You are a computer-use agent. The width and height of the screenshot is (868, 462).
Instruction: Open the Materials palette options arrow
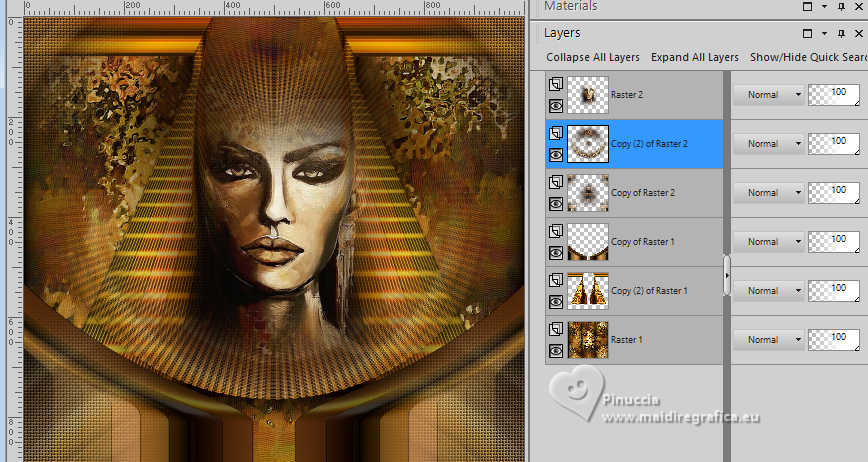point(824,7)
